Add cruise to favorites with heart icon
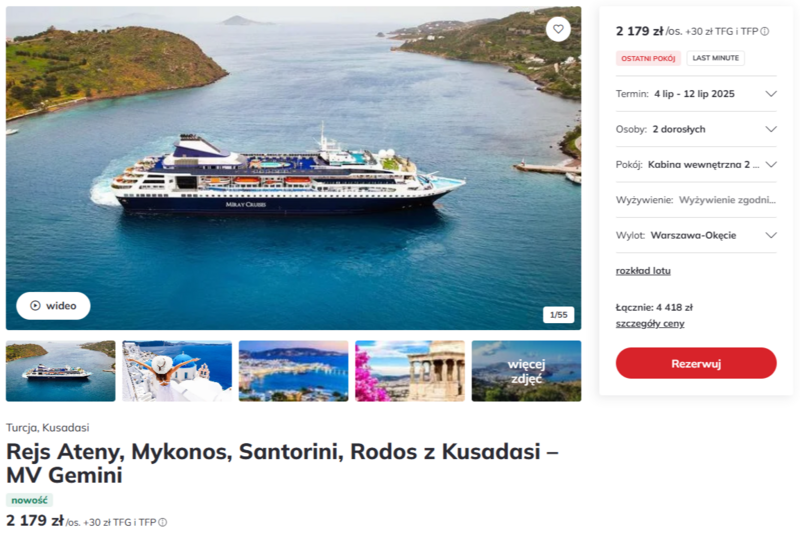 pos(558,29)
